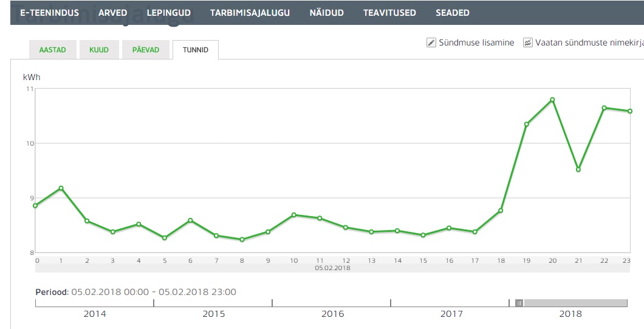
Task: Click the timeline period slider handle
Action: pos(519,303)
